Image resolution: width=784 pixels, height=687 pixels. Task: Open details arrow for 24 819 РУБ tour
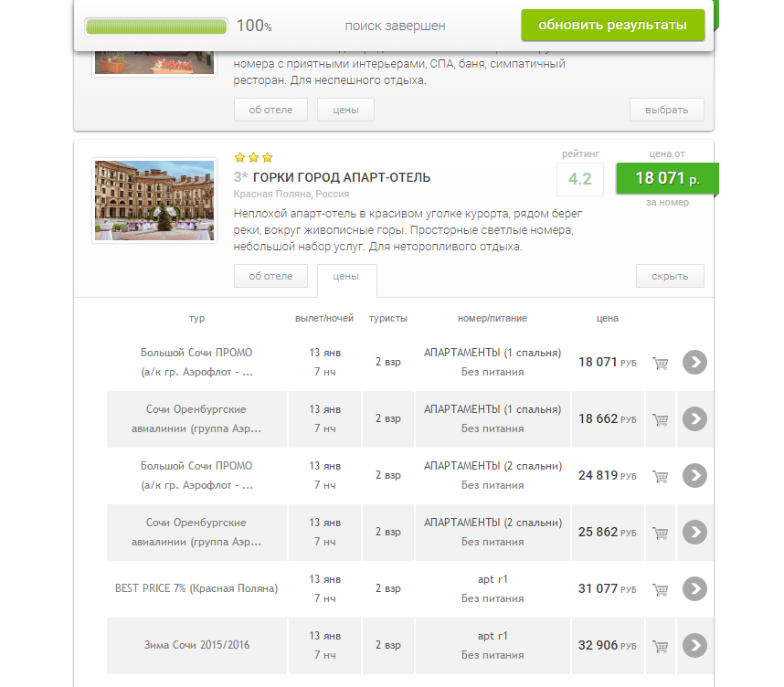[694, 475]
